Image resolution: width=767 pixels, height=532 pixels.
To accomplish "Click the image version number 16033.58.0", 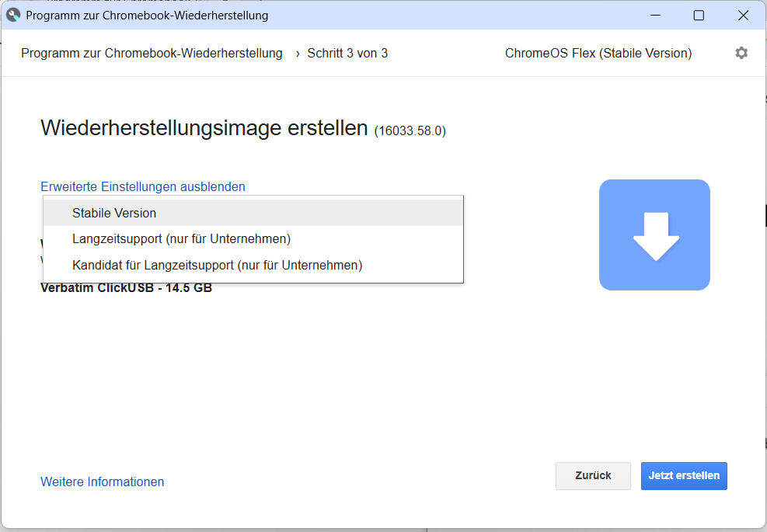I will [x=410, y=130].
